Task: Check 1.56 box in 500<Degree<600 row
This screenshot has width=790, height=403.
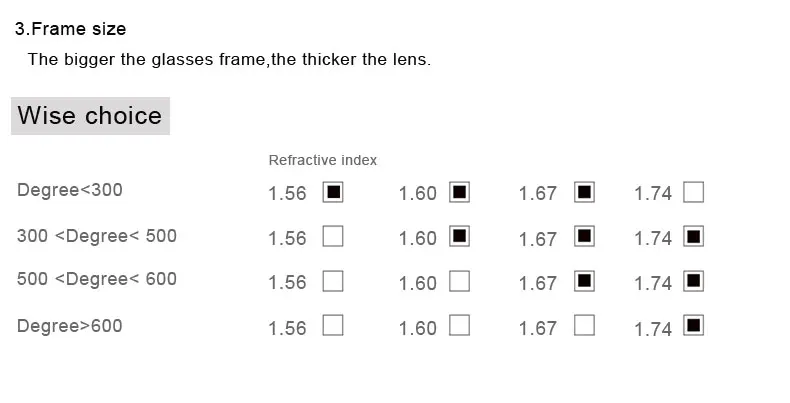Action: click(x=333, y=281)
